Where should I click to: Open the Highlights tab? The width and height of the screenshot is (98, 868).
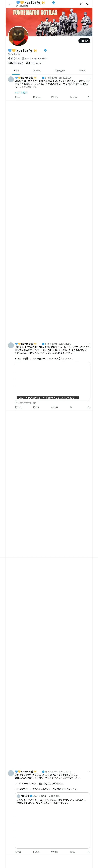(x=60, y=71)
